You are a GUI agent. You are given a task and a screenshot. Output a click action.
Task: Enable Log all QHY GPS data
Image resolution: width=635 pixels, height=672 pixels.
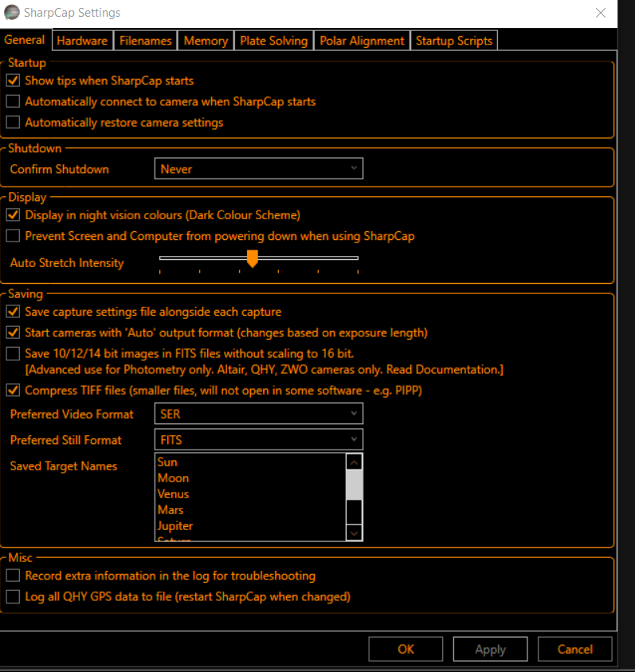[x=13, y=596]
